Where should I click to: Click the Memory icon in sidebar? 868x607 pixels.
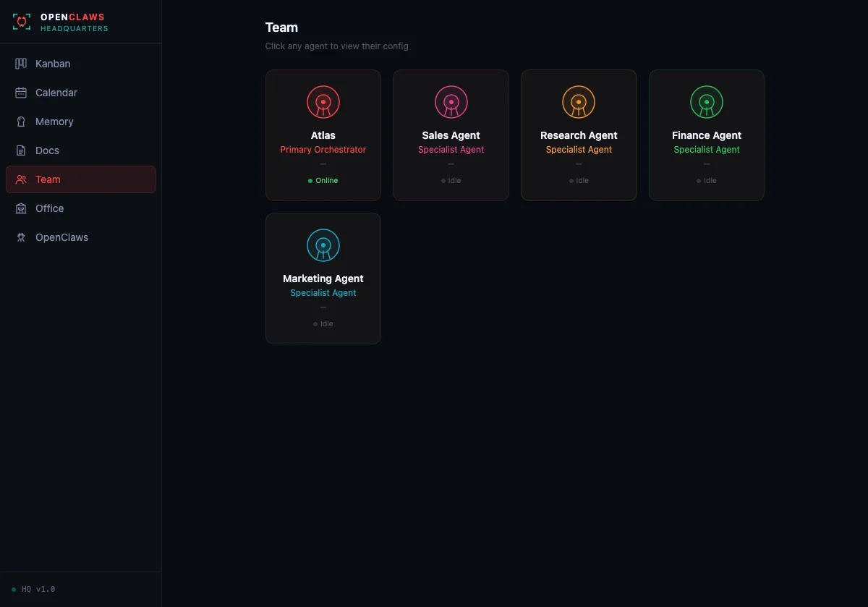[21, 122]
